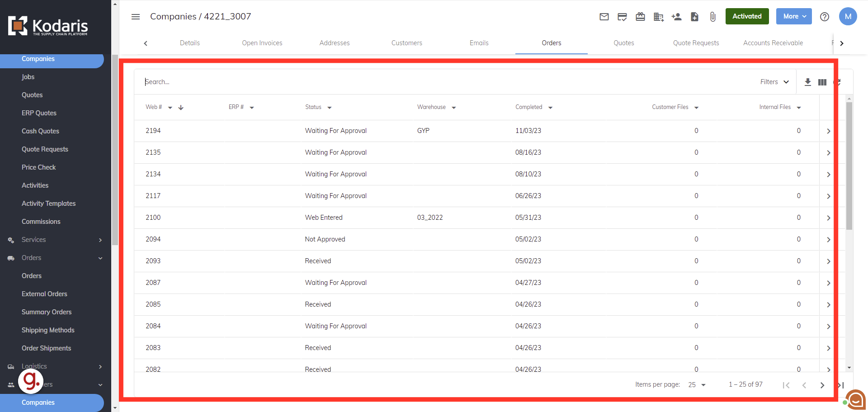868x412 pixels.
Task: Open details arrow for order 2085
Action: 828,305
